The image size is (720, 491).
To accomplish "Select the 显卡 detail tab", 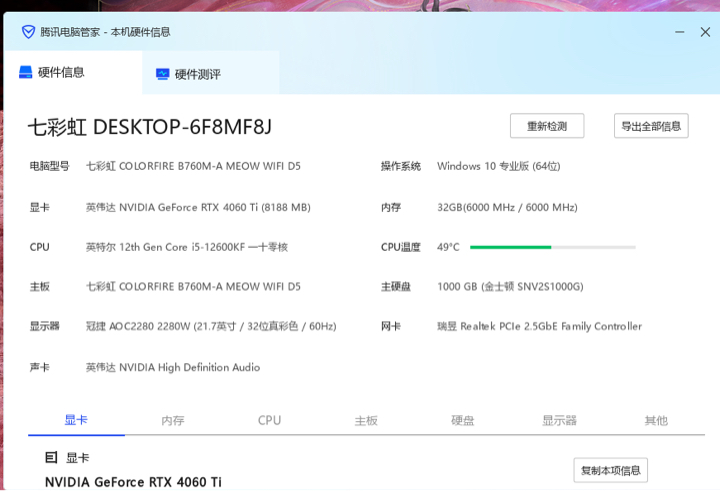I will click(76, 420).
